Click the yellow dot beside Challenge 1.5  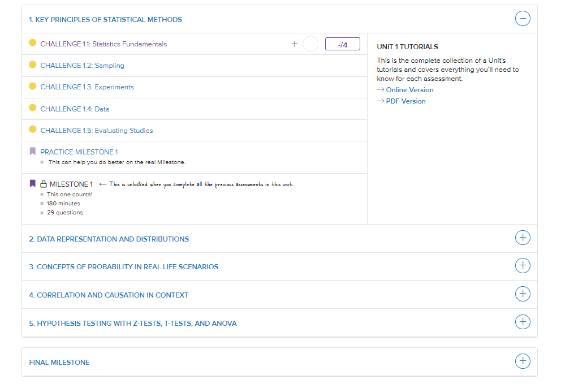pos(33,129)
